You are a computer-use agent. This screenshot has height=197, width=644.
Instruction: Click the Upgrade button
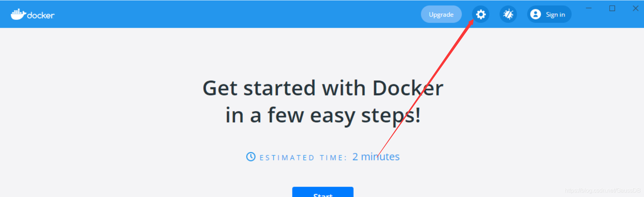[x=441, y=15]
